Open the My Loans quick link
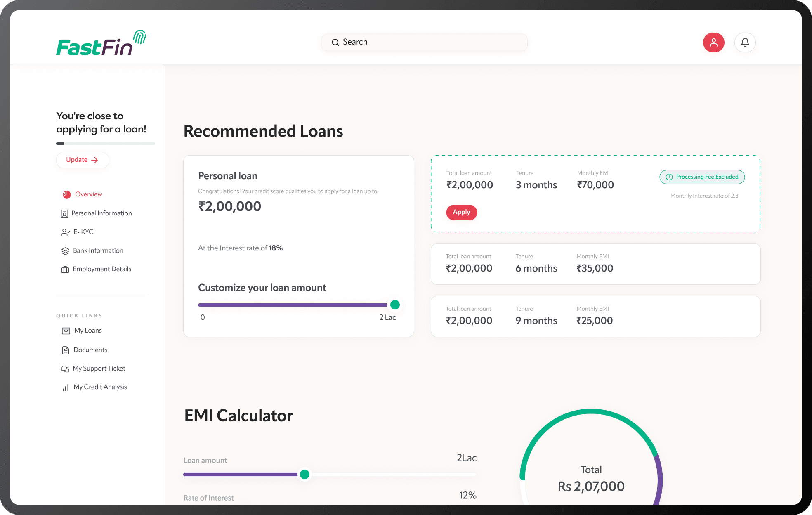The width and height of the screenshot is (812, 515). (x=87, y=331)
